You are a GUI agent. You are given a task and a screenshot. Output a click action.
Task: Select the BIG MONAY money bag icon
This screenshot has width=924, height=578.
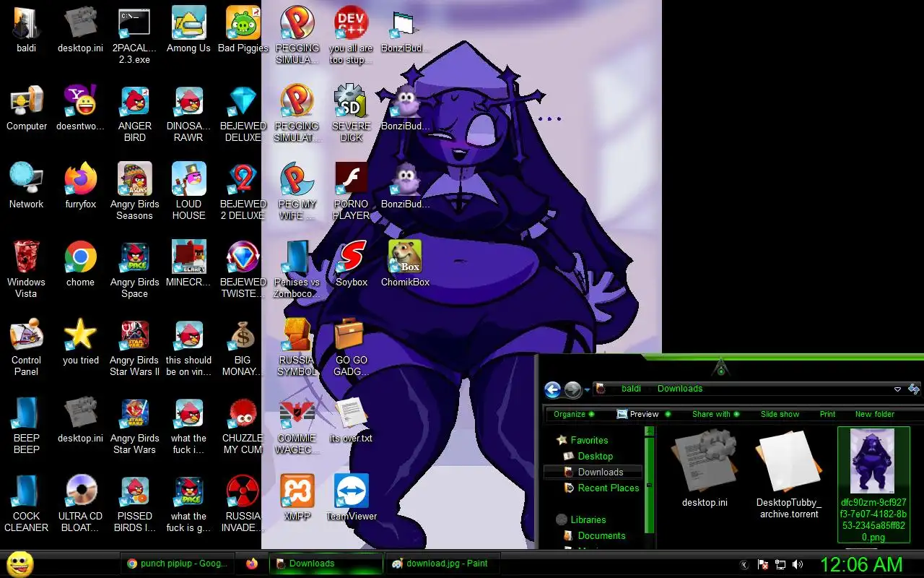[x=243, y=348]
